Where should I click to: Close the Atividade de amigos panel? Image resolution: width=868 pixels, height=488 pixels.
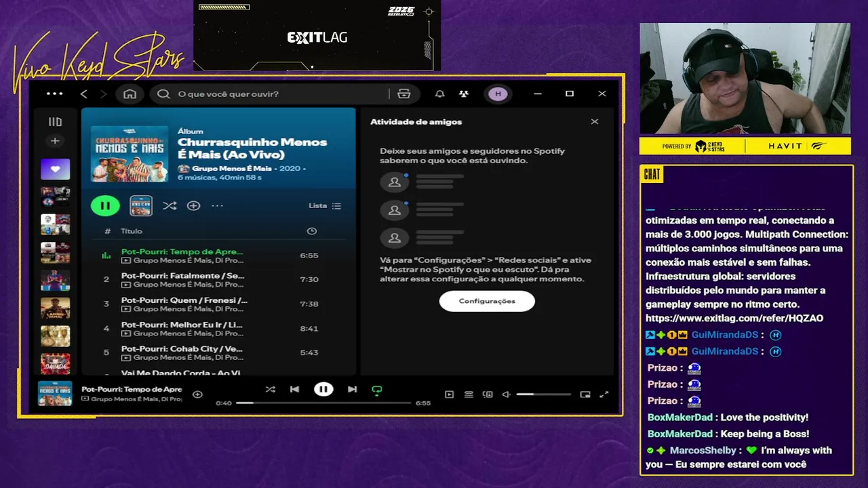(x=595, y=122)
